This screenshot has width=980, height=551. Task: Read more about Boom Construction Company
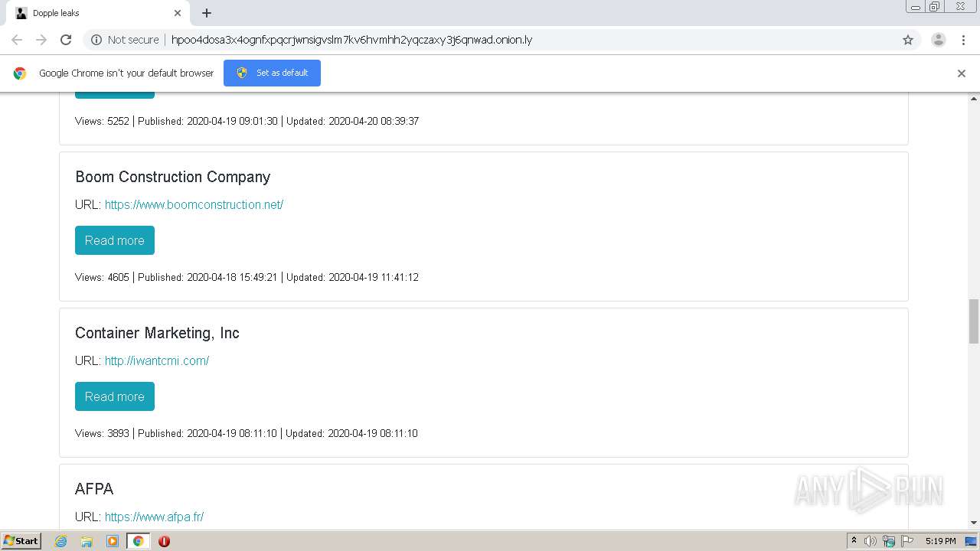(115, 240)
